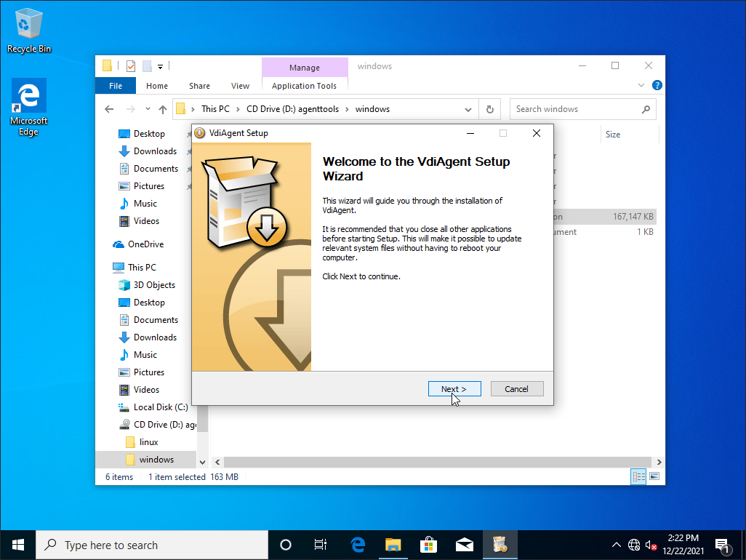Open Explorer Help question mark icon

[657, 85]
